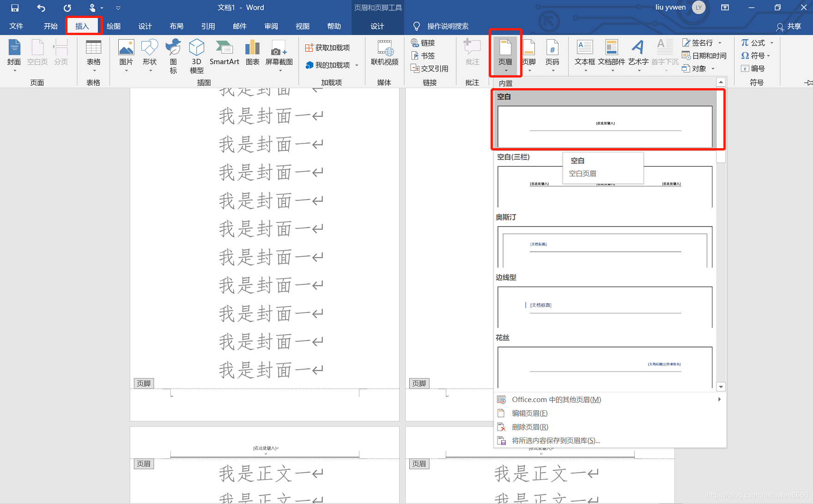813x504 pixels.
Task: Click the 空白页 blank page icon
Action: tap(37, 52)
